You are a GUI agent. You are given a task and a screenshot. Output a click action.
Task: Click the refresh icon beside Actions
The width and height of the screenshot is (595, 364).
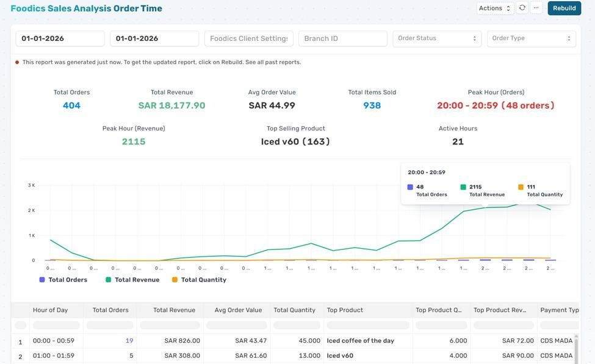tap(522, 8)
